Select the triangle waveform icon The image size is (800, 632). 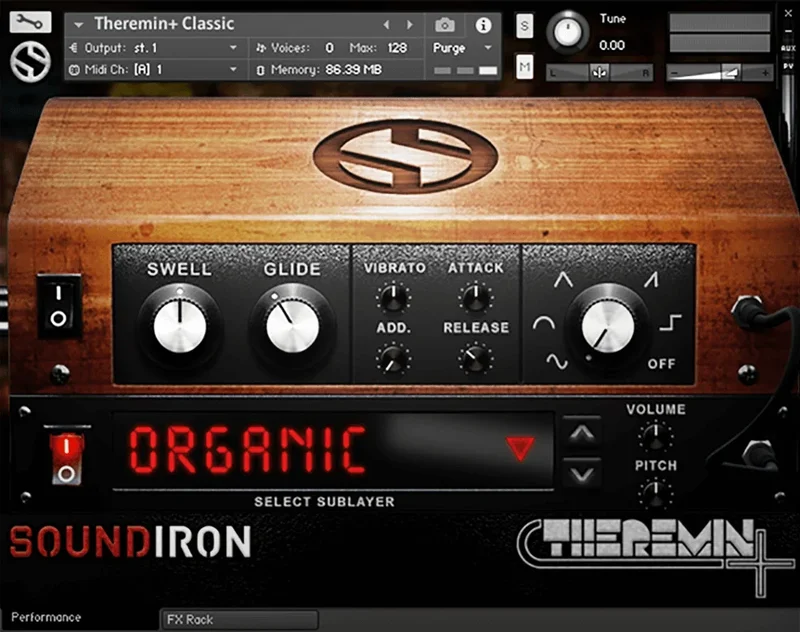click(x=563, y=279)
